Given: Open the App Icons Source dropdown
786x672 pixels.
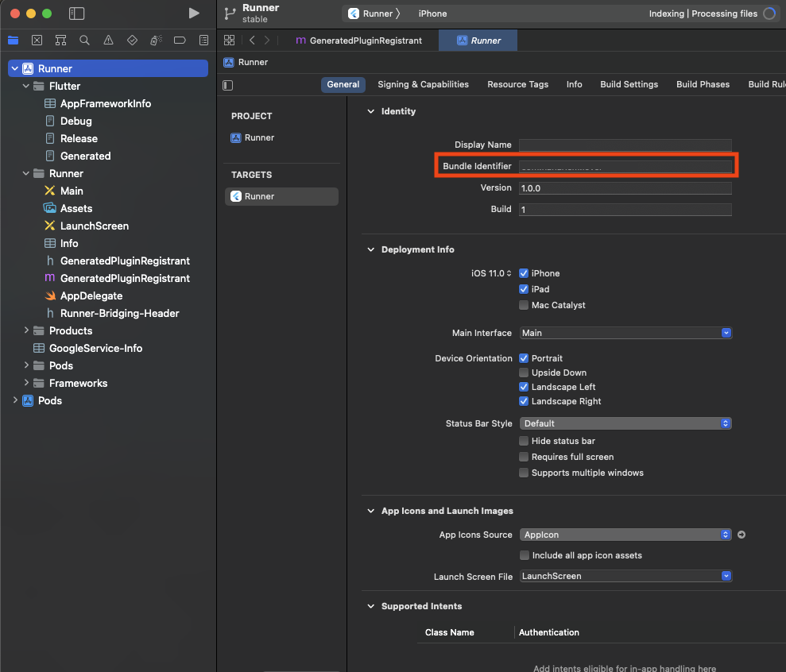Looking at the screenshot, I should (x=625, y=535).
